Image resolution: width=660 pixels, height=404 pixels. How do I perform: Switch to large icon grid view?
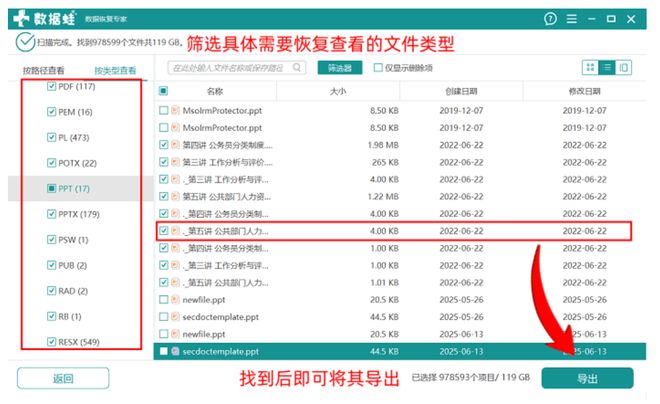tap(590, 67)
